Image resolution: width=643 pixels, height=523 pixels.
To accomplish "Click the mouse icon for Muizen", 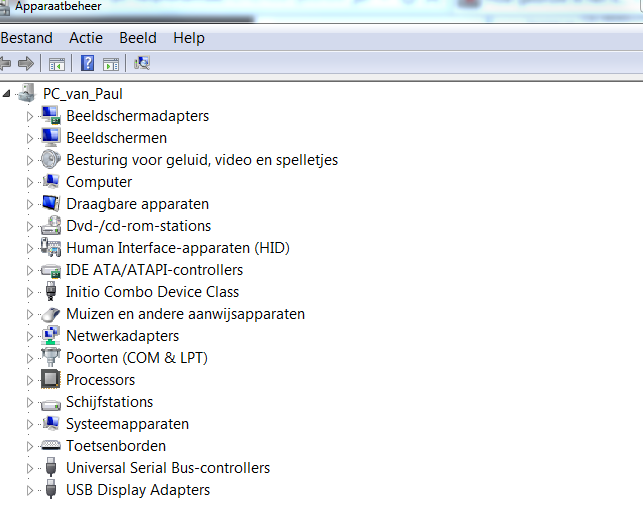I will click(x=51, y=314).
